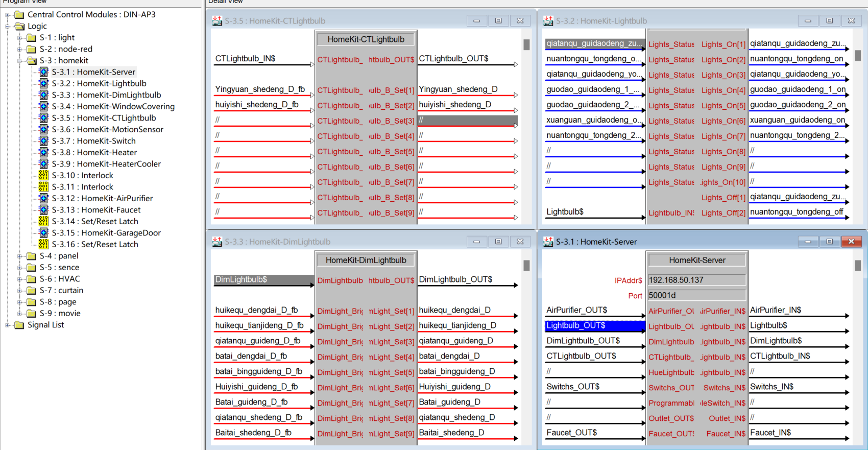Click the S-3.5 HomeKit-CTLightbulb window title icon
Viewport: 868px width, 450px height.
click(217, 21)
